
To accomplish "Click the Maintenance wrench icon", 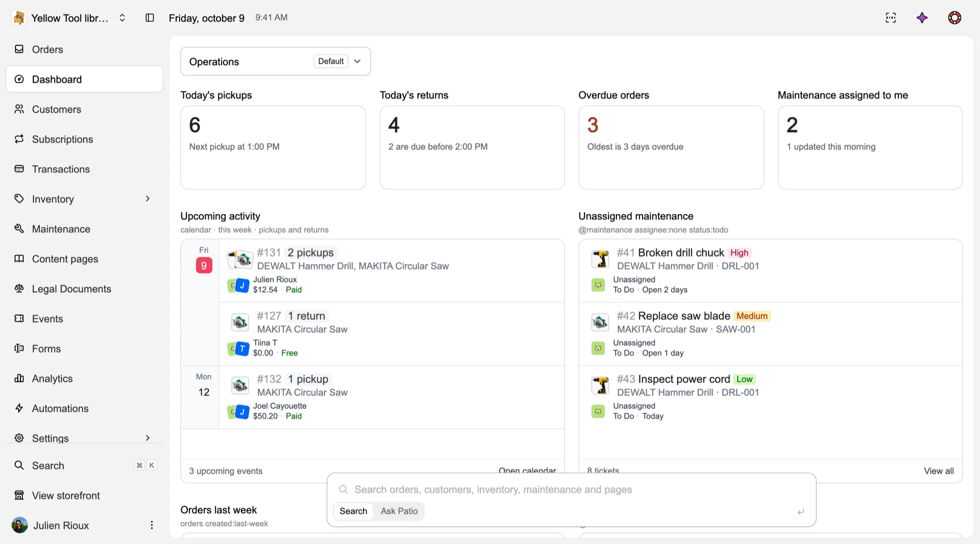I will coord(19,228).
